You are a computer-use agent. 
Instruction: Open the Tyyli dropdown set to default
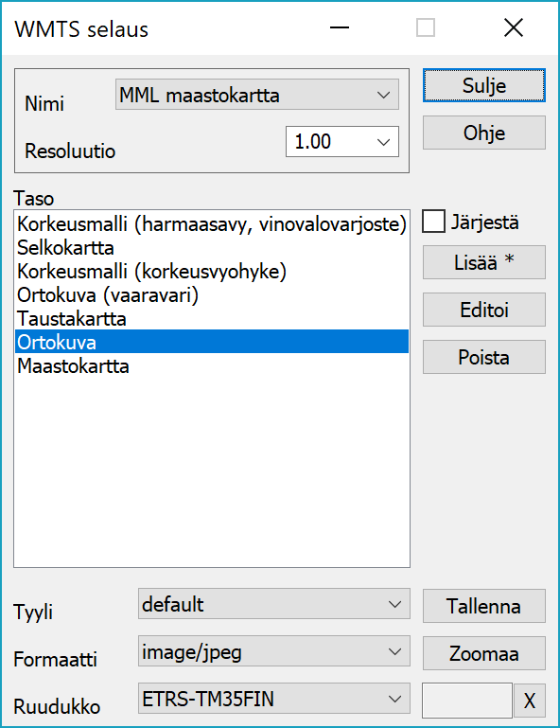point(274,604)
